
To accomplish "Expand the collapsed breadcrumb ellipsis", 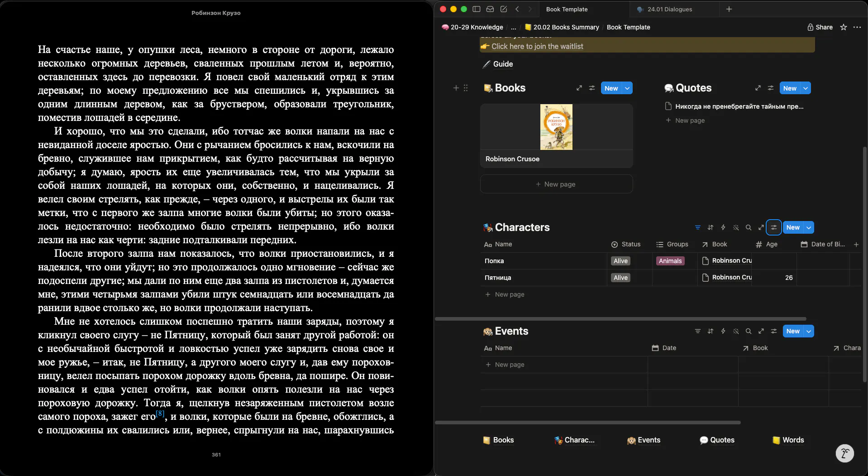I will click(513, 27).
